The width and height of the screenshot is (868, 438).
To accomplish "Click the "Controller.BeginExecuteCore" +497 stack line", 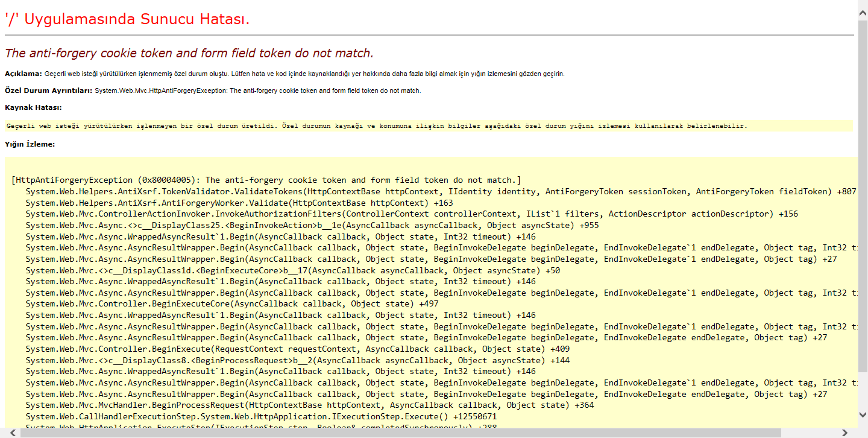I will [x=232, y=304].
